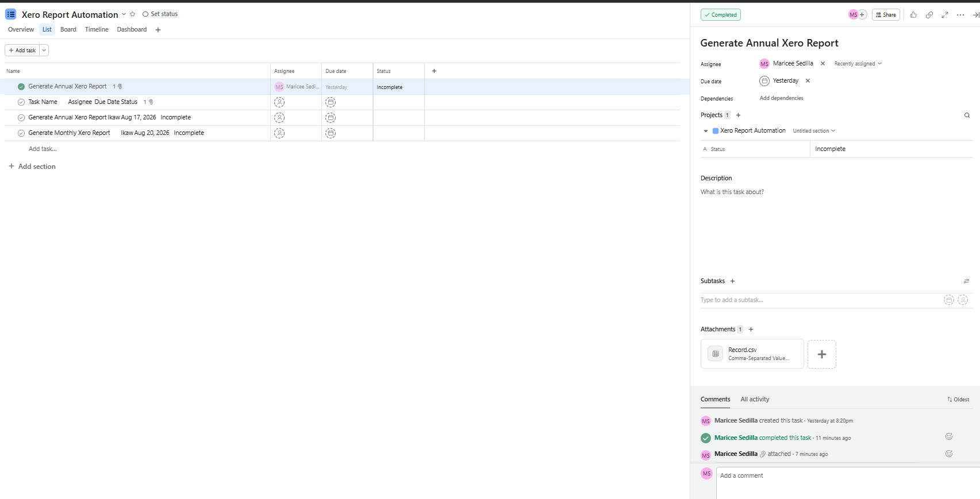Add collaborator with plus next to MS avatar
The width and height of the screenshot is (980, 499).
[x=862, y=15]
